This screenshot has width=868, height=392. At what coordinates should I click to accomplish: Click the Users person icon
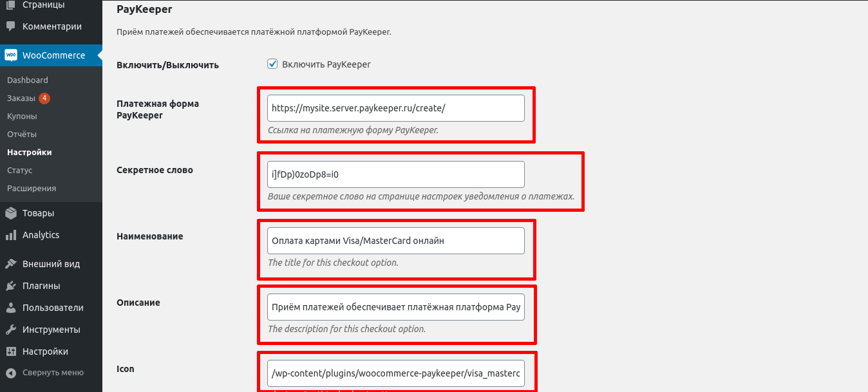(x=10, y=308)
